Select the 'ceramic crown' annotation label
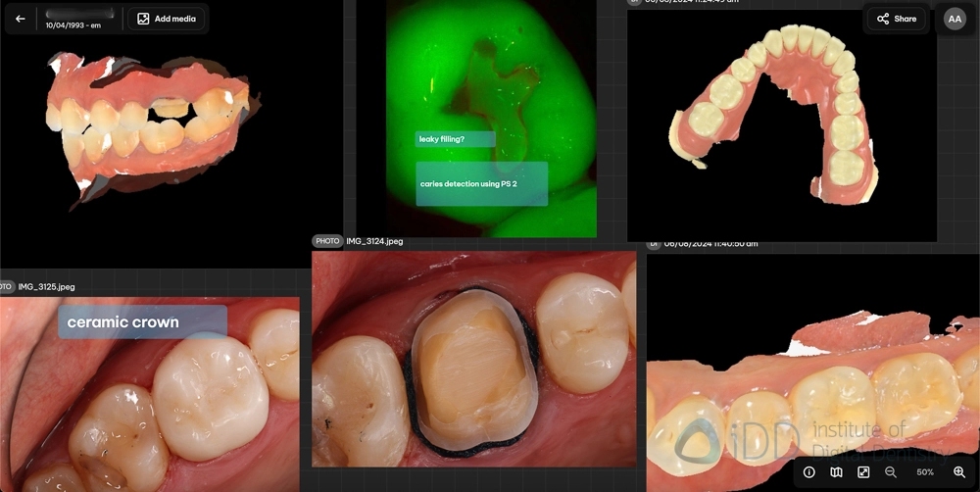Image resolution: width=980 pixels, height=492 pixels. point(142,322)
